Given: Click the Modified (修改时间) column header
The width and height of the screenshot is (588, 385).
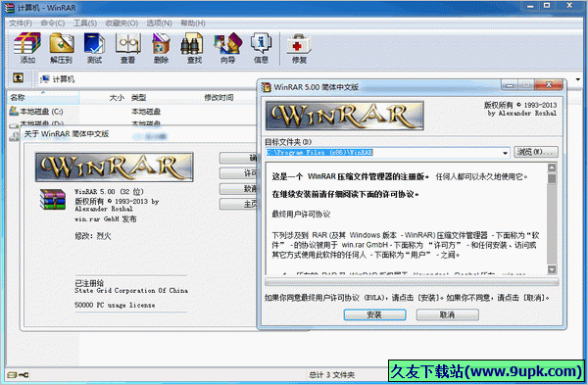Looking at the screenshot, I should [x=219, y=97].
